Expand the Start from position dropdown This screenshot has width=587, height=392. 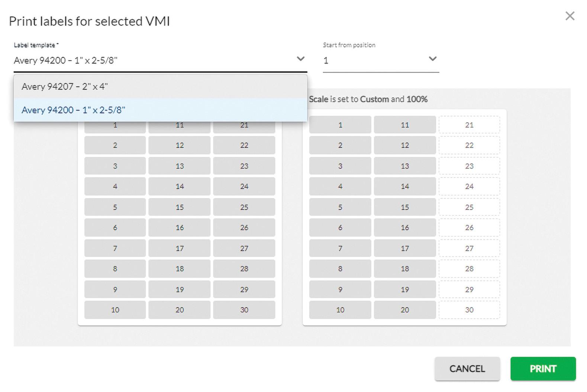click(432, 59)
